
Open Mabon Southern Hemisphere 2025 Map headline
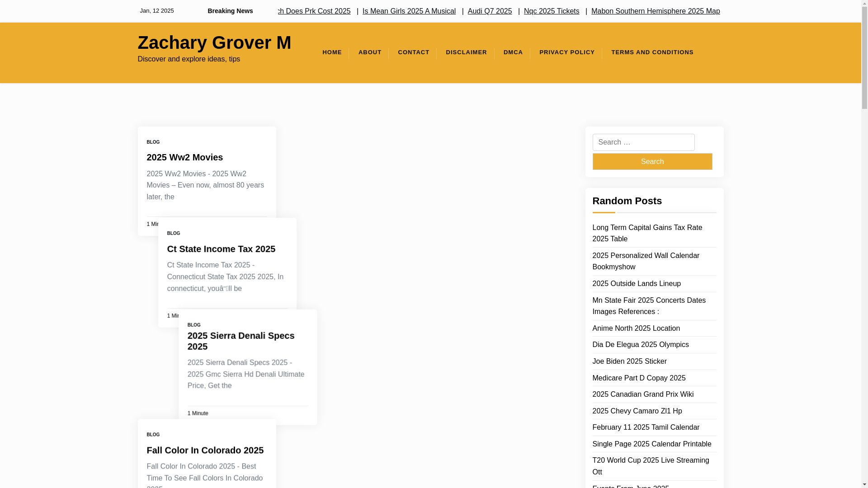(x=656, y=11)
